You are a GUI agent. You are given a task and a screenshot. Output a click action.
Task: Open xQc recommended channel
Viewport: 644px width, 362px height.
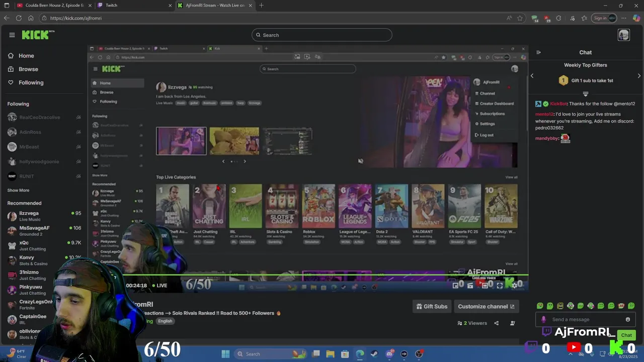point(44,245)
